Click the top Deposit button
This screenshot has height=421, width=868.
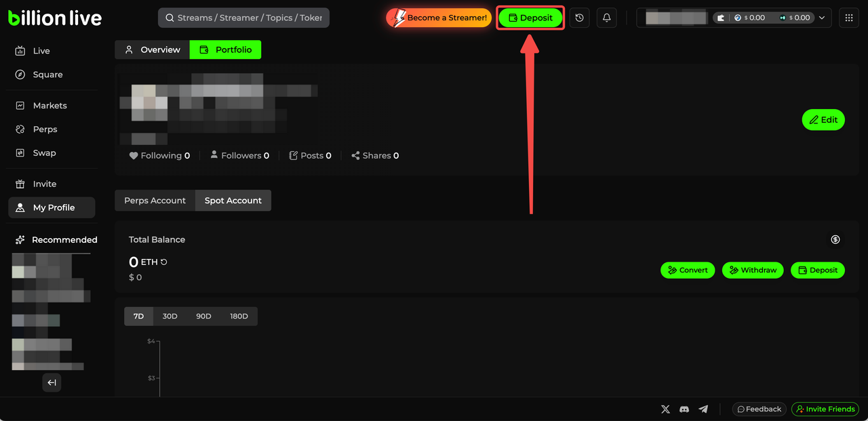click(x=530, y=18)
